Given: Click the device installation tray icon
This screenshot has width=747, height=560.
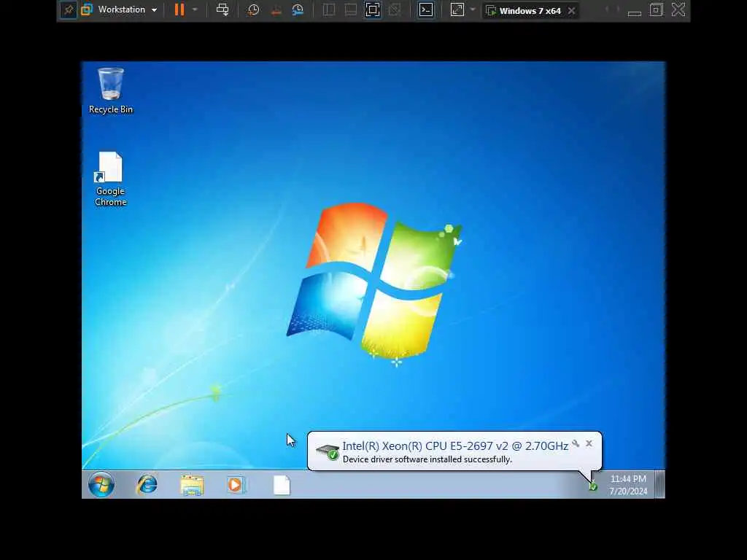Looking at the screenshot, I should [x=592, y=486].
